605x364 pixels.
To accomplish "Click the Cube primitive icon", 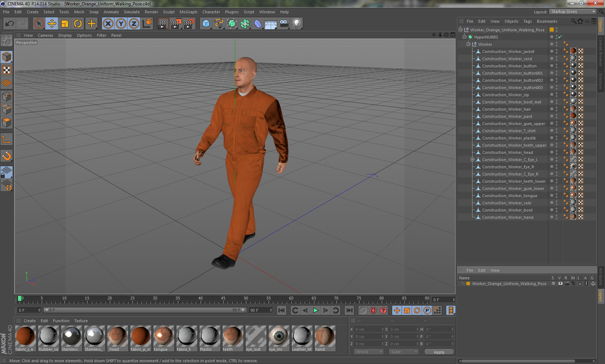I will [x=207, y=23].
